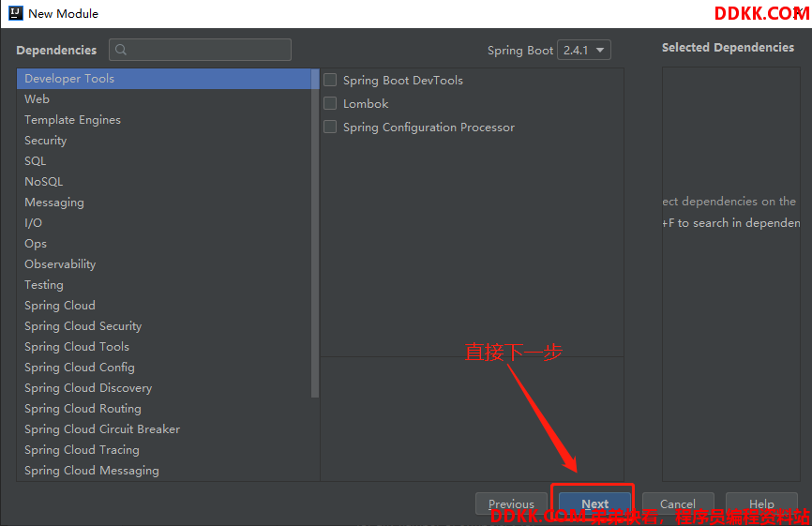Select the NoSQL category
Screen dimensions: 812x526
164,182
